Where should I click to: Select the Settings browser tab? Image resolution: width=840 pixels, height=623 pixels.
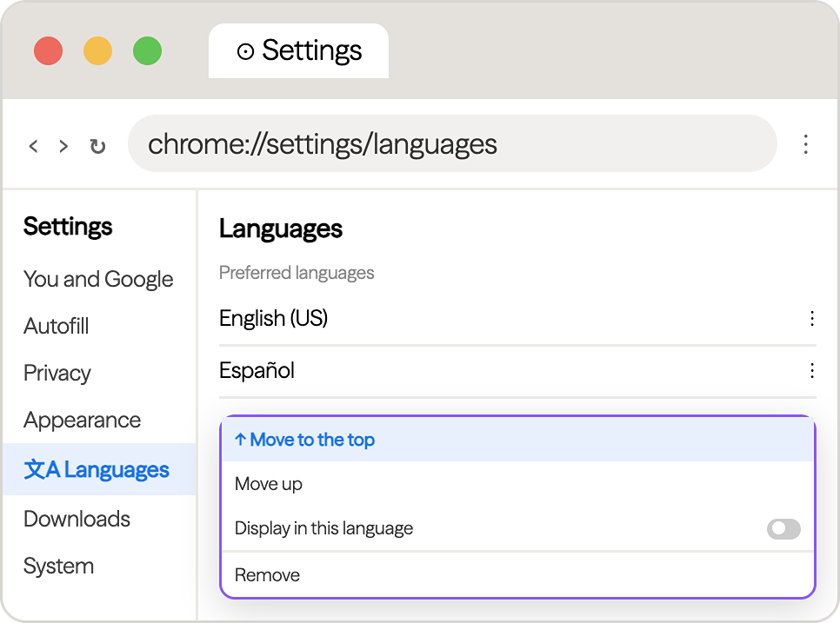click(x=298, y=51)
